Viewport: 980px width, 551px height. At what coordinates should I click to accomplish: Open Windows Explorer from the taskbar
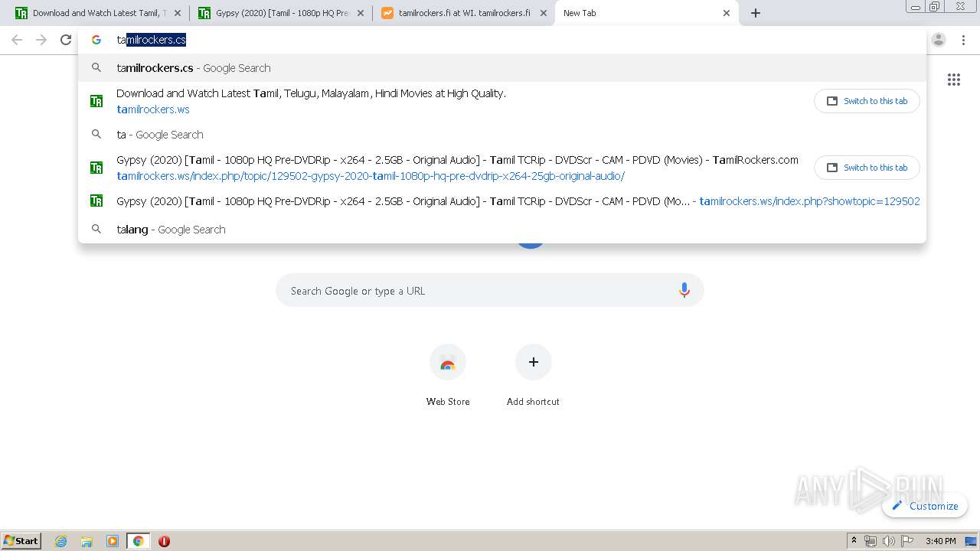[x=87, y=541]
